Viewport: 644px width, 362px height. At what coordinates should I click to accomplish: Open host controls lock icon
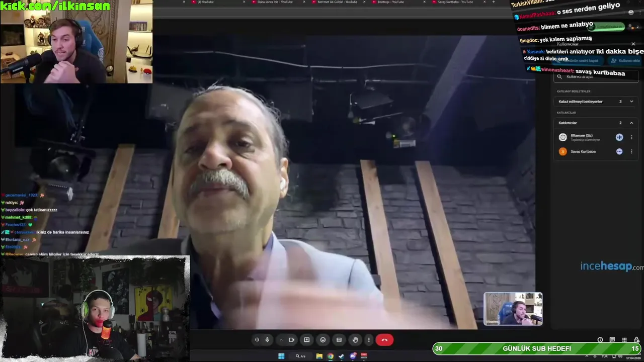[636, 340]
